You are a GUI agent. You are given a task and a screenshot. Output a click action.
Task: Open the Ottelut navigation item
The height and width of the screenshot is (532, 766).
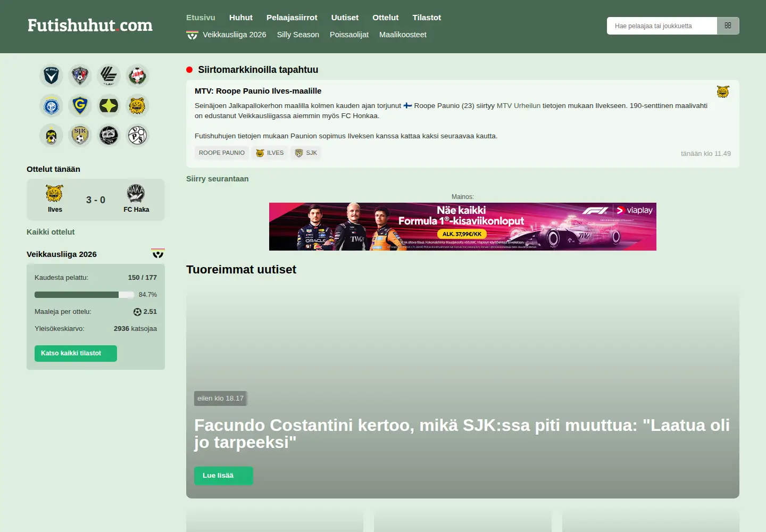click(386, 18)
